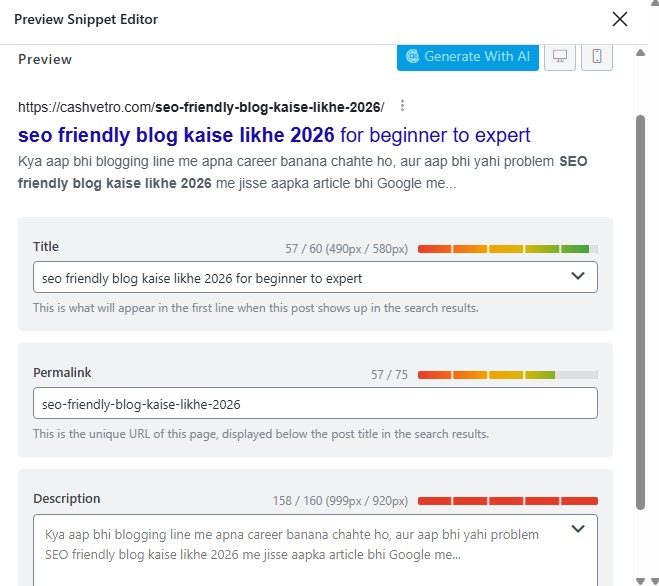The height and width of the screenshot is (586, 659).
Task: Click the scroll down arrow
Action: tap(641, 580)
